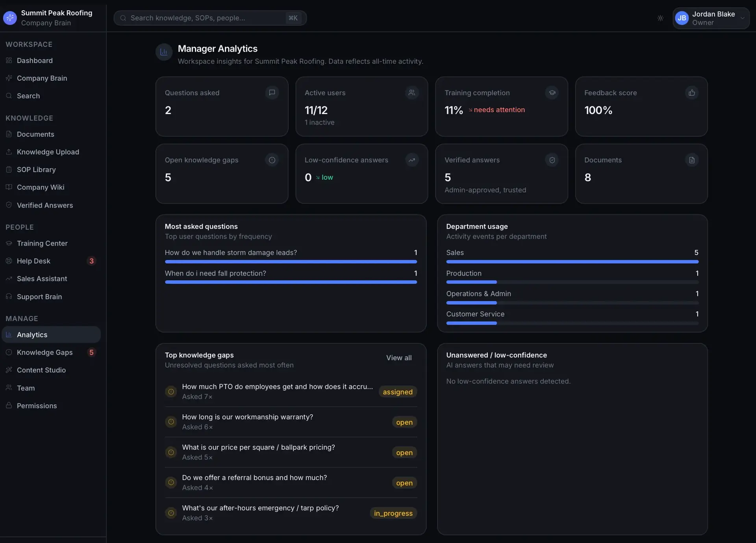The image size is (756, 543).
Task: Click the Verified Answers shield icon in sidebar
Action: (9, 205)
